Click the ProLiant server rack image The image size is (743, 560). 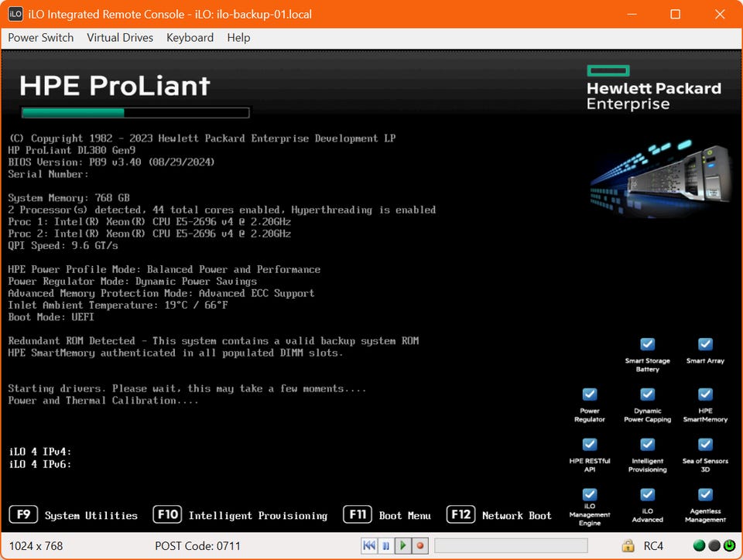pos(662,179)
